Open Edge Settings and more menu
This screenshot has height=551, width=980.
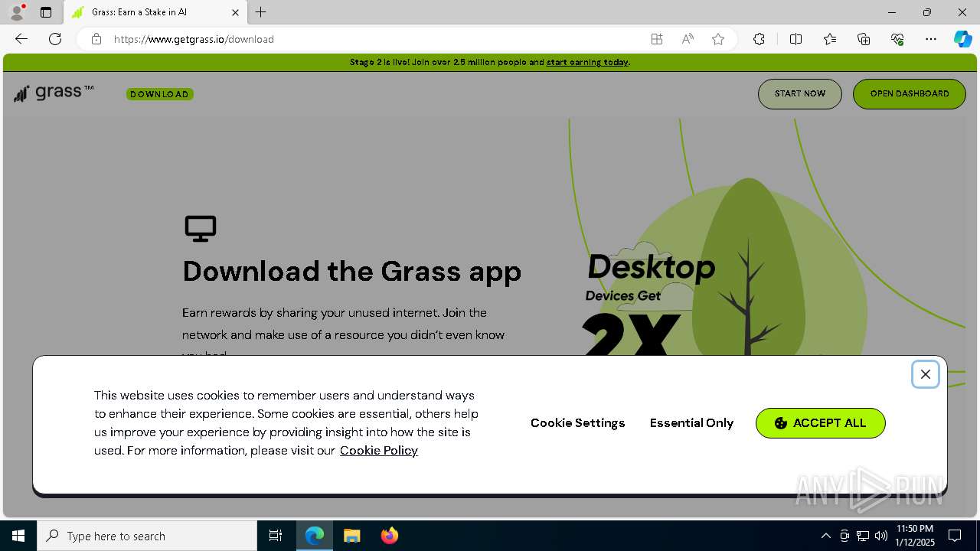931,39
